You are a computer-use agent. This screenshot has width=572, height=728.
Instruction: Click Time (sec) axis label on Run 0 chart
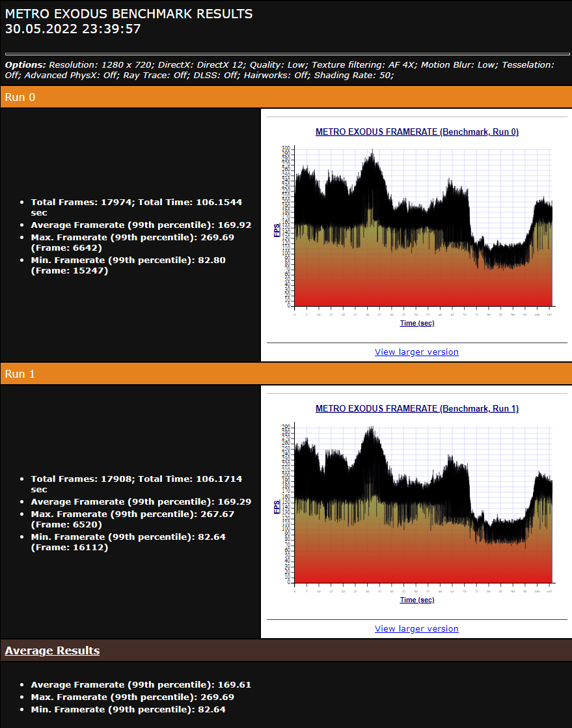coord(417,323)
